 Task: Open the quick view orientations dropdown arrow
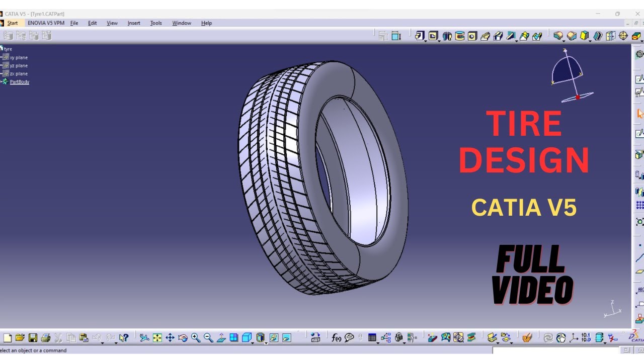click(252, 343)
